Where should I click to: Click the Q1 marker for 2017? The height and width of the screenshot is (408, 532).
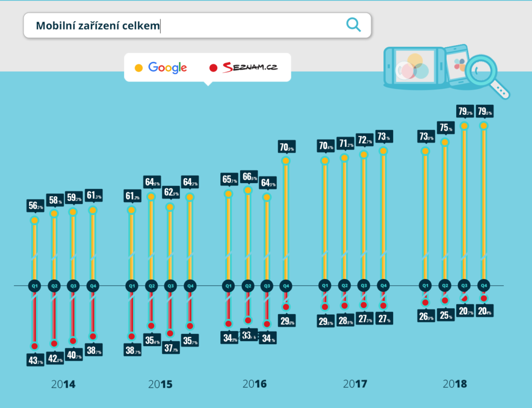[x=325, y=285]
